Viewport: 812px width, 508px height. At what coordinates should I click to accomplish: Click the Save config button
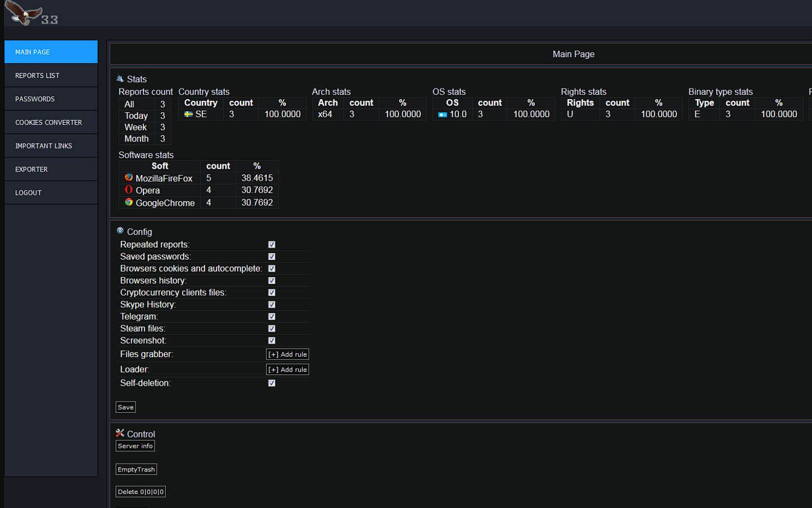126,407
